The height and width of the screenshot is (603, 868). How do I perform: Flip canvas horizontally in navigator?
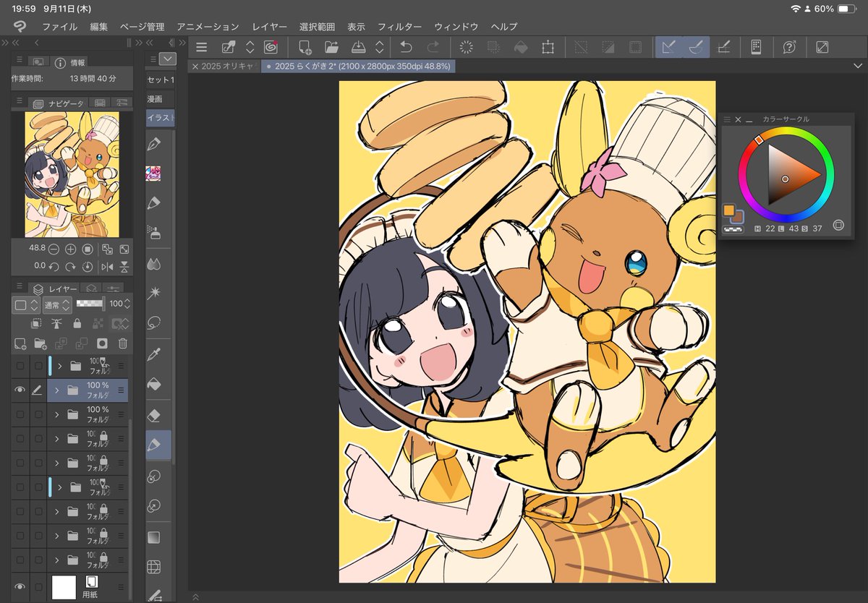click(x=107, y=267)
